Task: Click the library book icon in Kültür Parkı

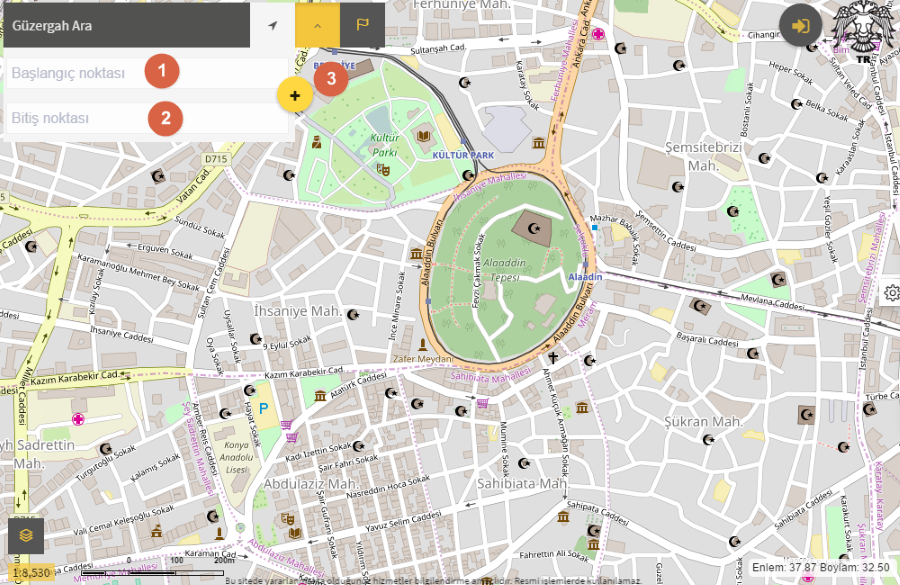Action: point(423,135)
